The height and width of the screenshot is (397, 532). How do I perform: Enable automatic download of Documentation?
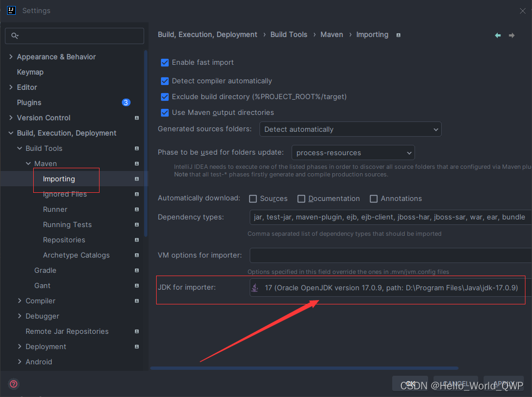pos(301,199)
